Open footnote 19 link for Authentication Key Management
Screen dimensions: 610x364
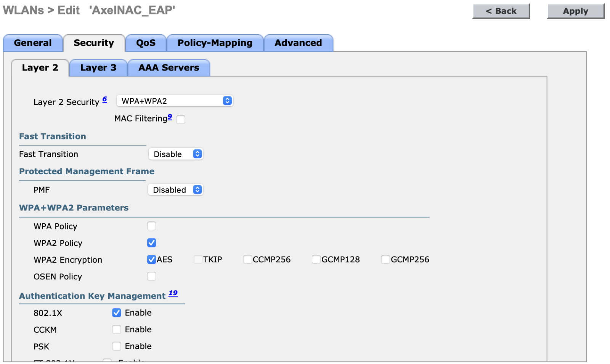click(x=173, y=293)
